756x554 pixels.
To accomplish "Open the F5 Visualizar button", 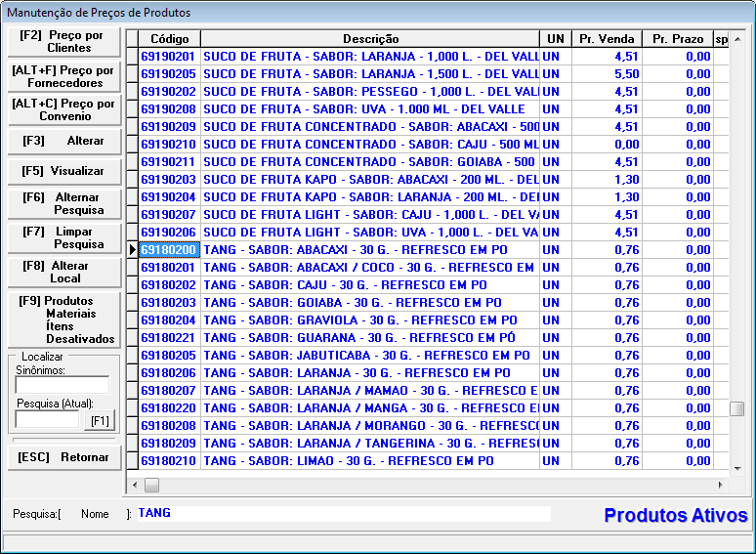I will click(x=63, y=171).
